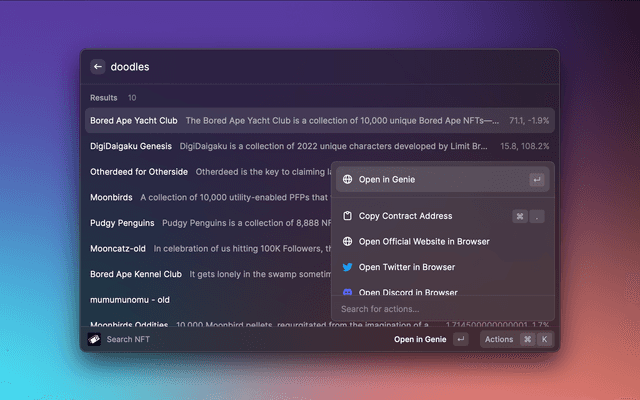
Task: Click the NFT extension icon in the bottom bar
Action: click(94, 339)
